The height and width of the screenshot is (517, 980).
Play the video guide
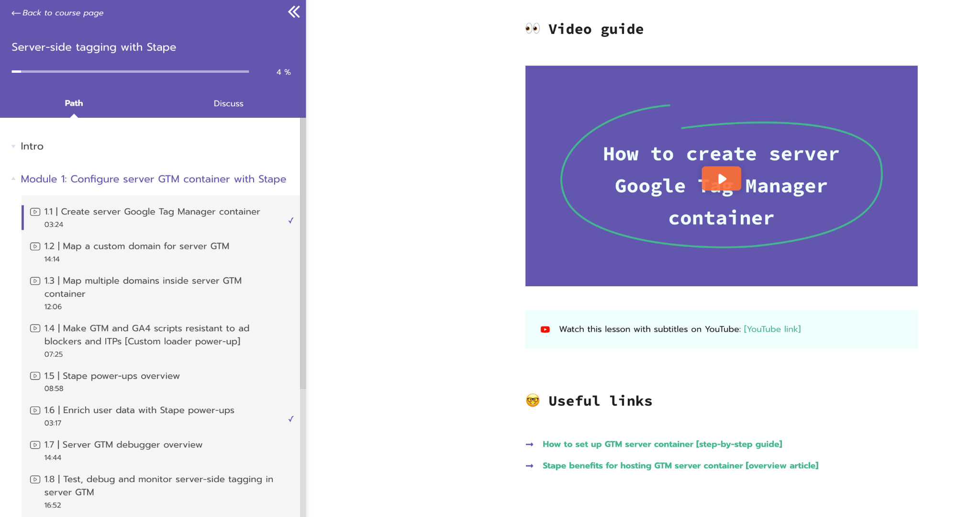pos(721,179)
